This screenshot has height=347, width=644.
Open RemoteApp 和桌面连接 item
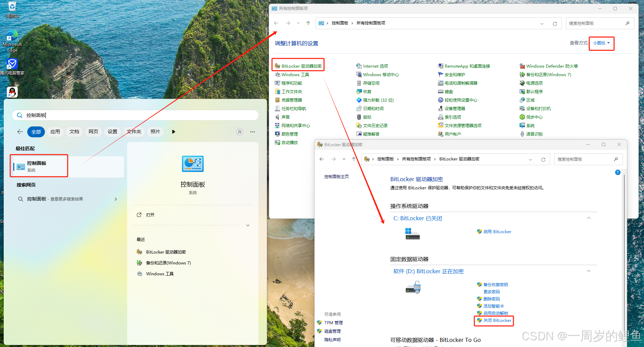point(464,66)
